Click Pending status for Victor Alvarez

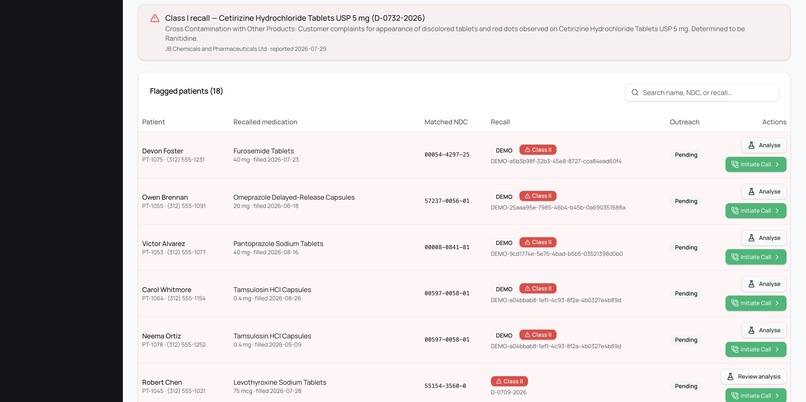click(686, 247)
